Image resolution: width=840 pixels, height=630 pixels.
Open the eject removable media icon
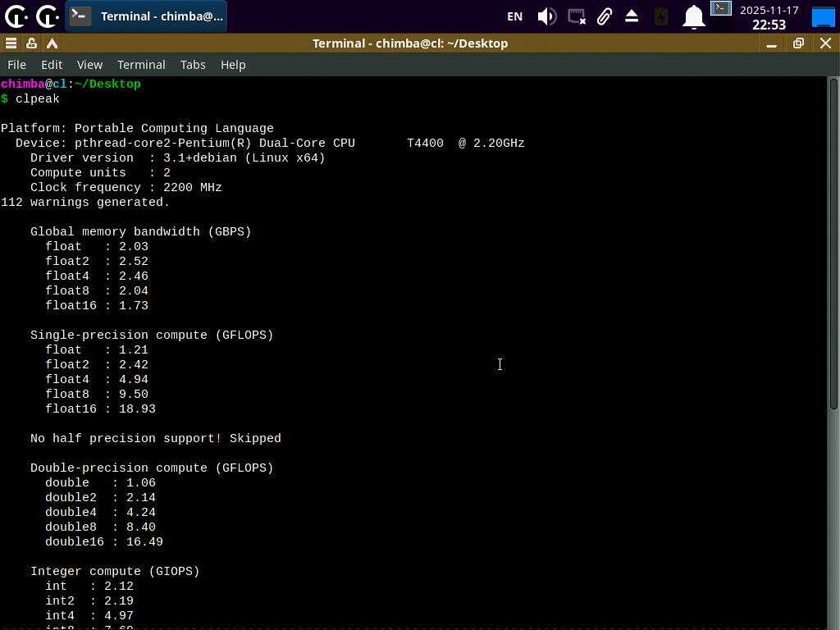632,16
